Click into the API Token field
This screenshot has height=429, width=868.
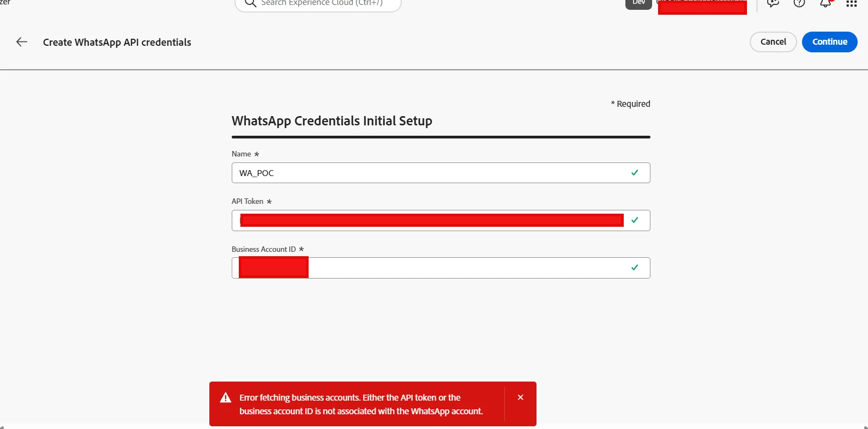[x=441, y=220]
